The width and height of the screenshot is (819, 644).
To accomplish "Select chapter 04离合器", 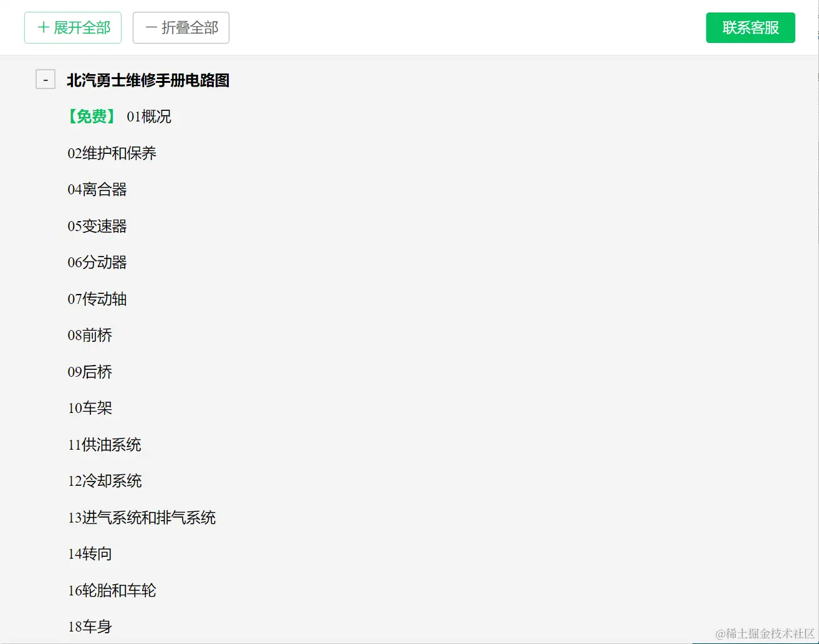I will pos(97,189).
